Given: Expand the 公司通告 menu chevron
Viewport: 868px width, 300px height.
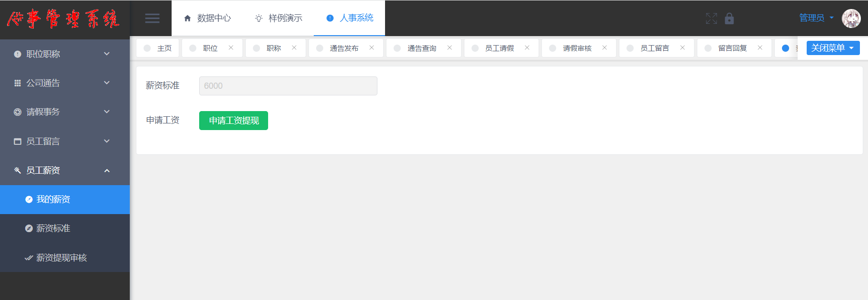Looking at the screenshot, I should click(107, 83).
